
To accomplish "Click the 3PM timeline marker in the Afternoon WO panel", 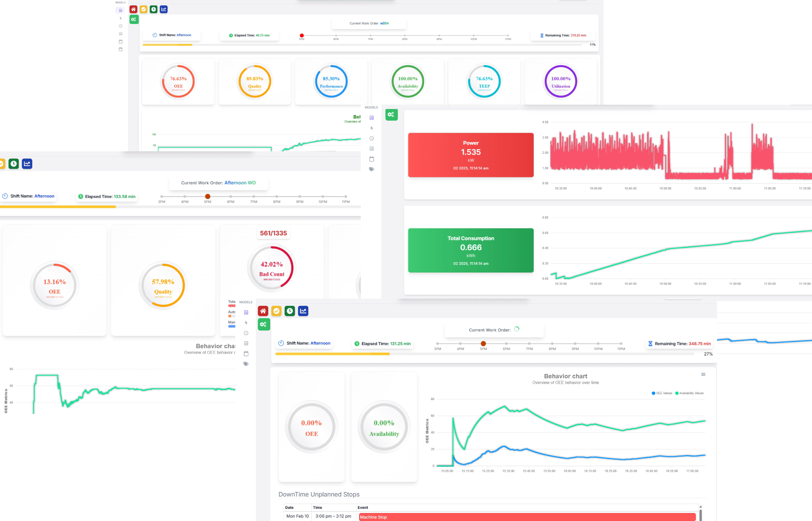I will tap(162, 196).
